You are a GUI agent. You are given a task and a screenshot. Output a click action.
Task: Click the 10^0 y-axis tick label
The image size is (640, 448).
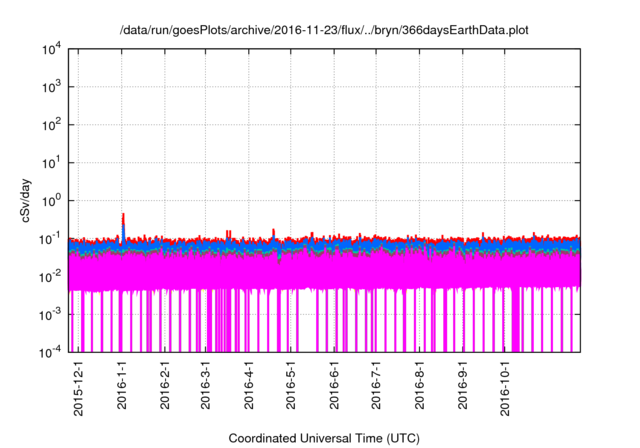tap(53, 201)
